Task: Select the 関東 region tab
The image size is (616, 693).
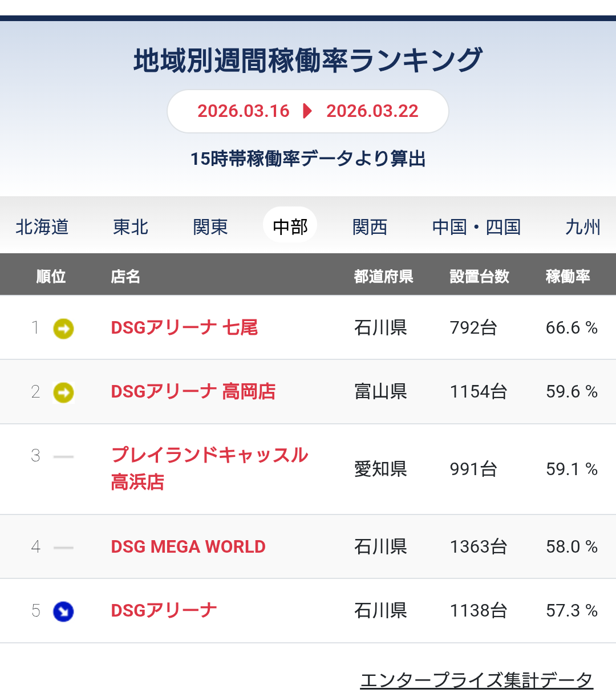Action: tap(210, 226)
